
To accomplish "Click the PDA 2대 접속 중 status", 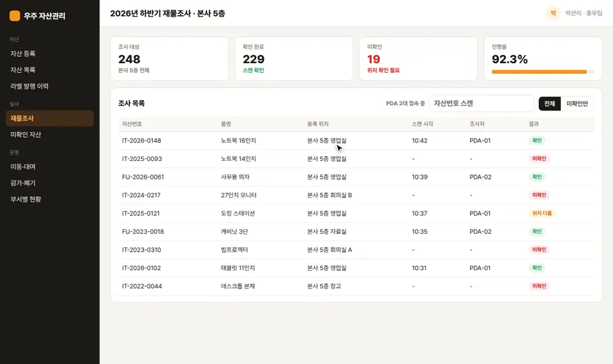I will point(405,103).
